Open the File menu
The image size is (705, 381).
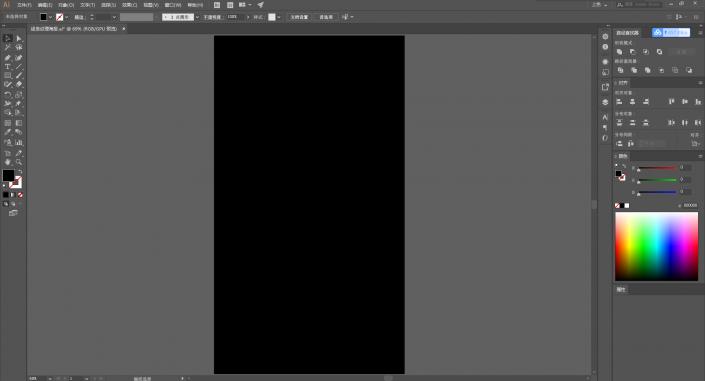(24, 5)
